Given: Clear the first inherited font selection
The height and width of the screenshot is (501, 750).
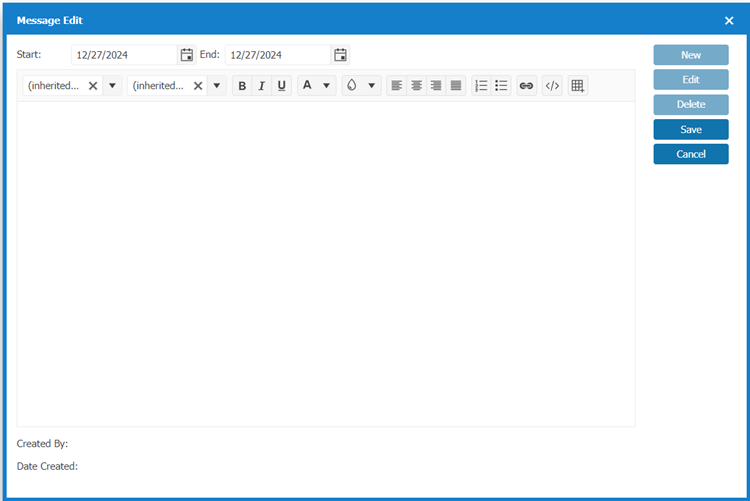Looking at the screenshot, I should [x=93, y=86].
